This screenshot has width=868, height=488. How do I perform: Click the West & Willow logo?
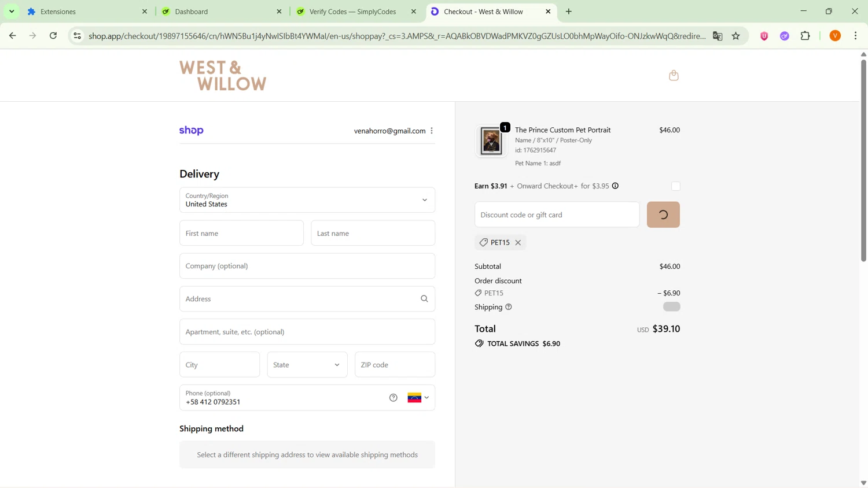223,76
